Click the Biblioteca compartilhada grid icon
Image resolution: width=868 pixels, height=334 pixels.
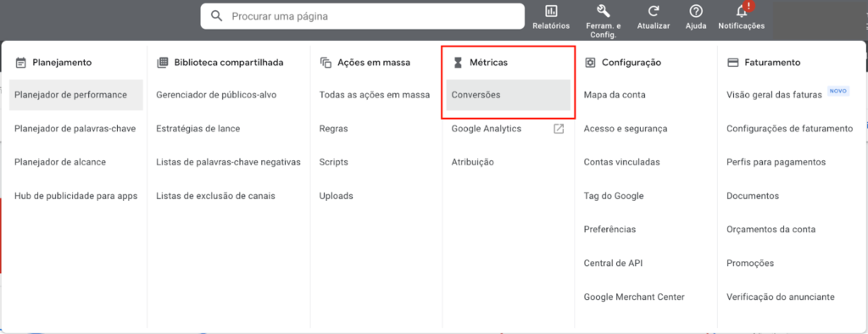[162, 63]
